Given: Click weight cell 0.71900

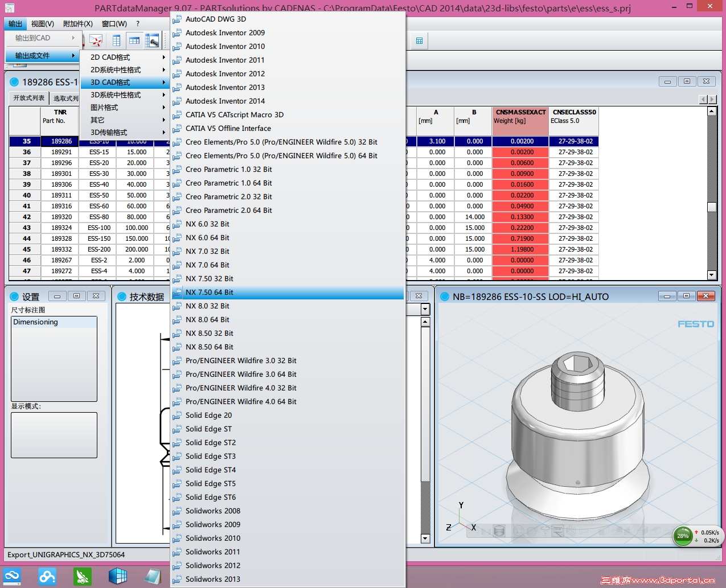Looking at the screenshot, I should click(x=521, y=239).
